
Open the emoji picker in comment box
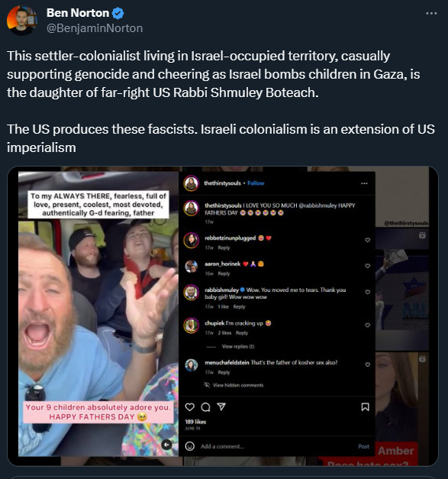point(190,446)
